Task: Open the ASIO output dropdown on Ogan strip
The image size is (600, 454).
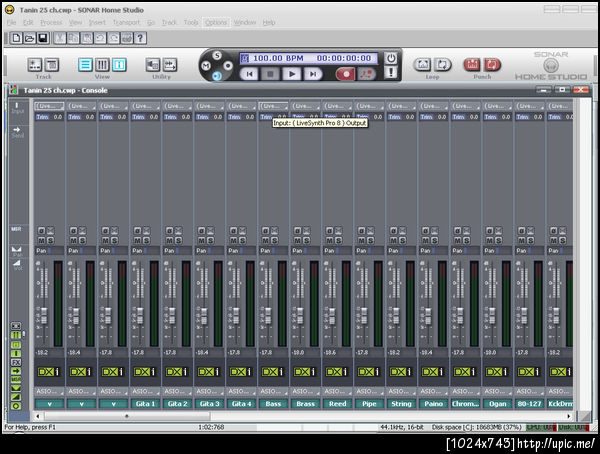Action: tap(497, 391)
